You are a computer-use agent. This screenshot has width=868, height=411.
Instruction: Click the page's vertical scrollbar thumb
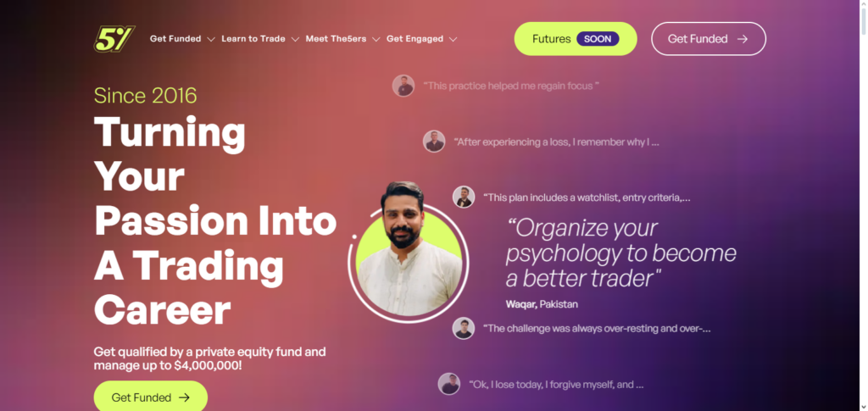(x=863, y=21)
